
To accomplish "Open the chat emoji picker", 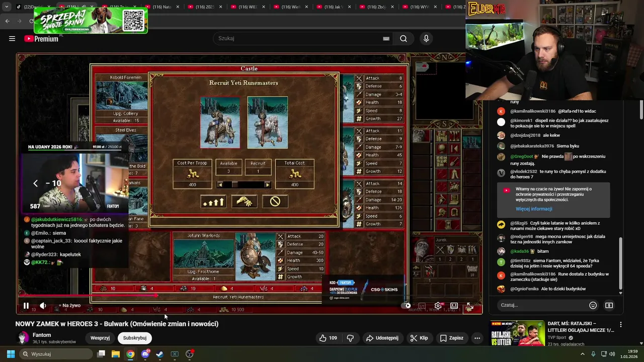I will pos(593,305).
